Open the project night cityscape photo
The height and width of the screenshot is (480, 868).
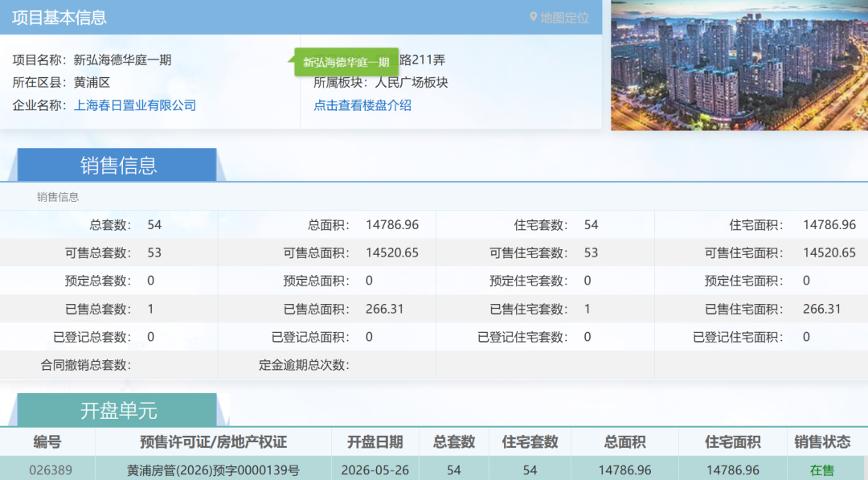pyautogui.click(x=739, y=65)
